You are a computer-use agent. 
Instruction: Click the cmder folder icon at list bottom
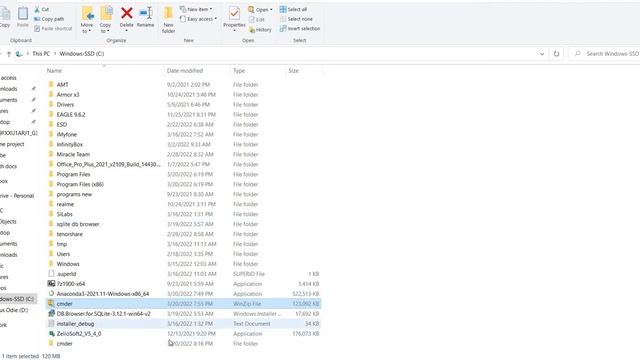click(51, 343)
